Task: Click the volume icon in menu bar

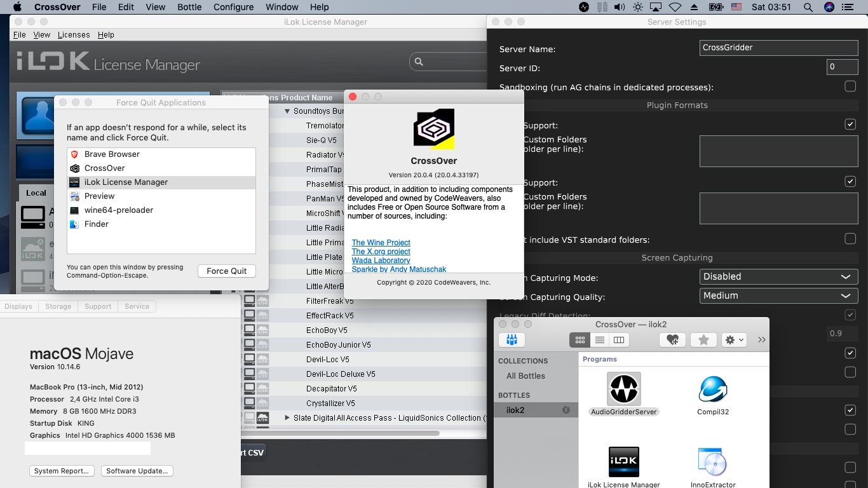Action: click(x=620, y=7)
